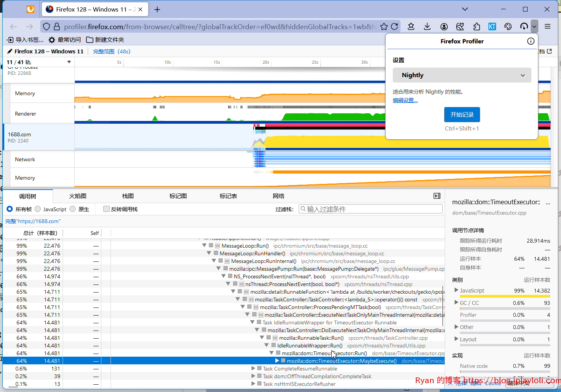The width and height of the screenshot is (561, 392).
Task: Expand the Task nsHtml5ExecutorReflusher node
Action: [253, 384]
